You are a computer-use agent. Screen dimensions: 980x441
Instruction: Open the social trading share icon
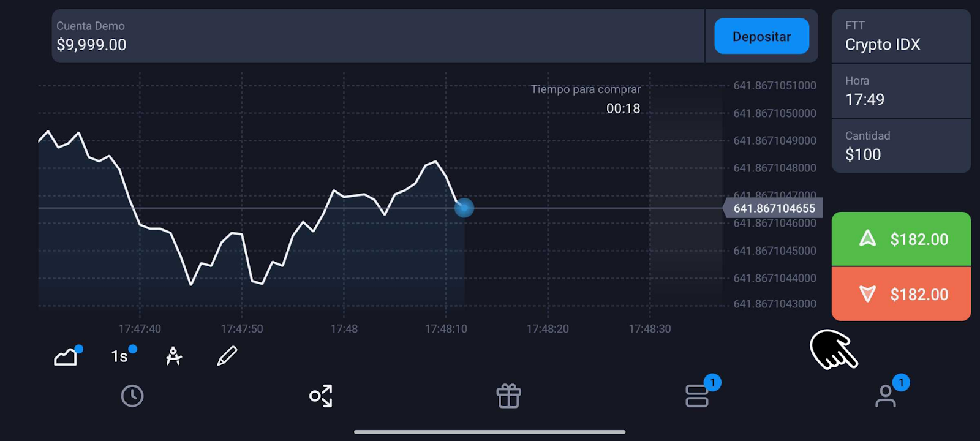(321, 396)
